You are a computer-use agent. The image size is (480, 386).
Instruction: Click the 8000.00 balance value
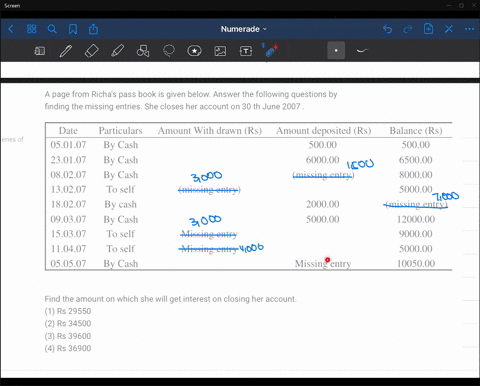click(416, 175)
